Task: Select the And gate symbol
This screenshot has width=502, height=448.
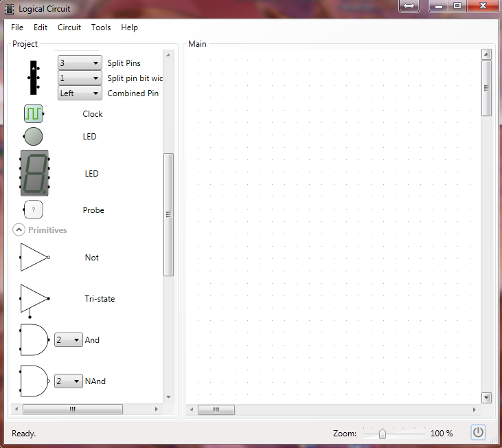Action: [x=34, y=339]
